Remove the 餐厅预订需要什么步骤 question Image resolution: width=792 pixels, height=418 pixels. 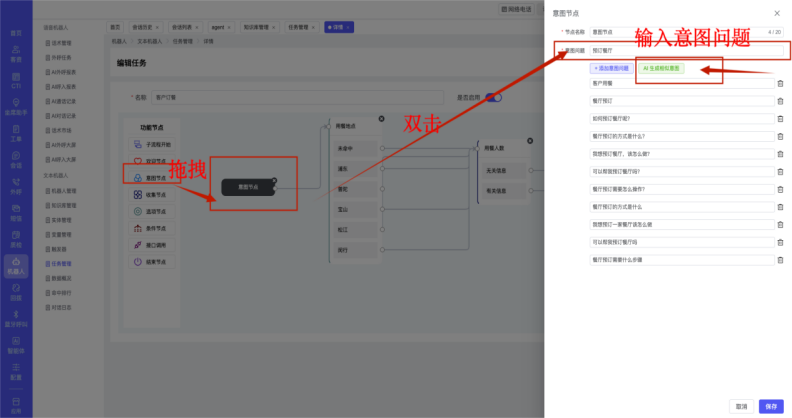point(780,260)
